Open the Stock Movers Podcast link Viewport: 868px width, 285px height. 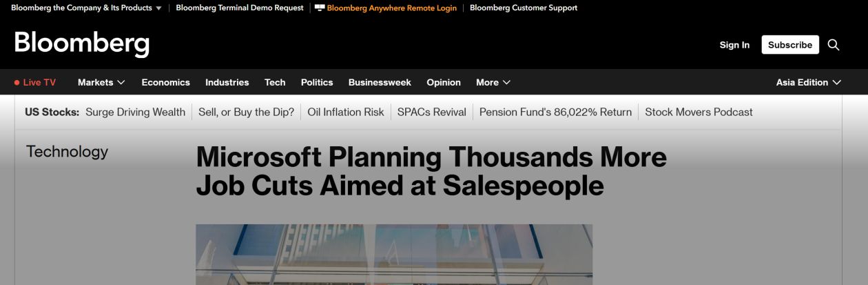tap(699, 112)
